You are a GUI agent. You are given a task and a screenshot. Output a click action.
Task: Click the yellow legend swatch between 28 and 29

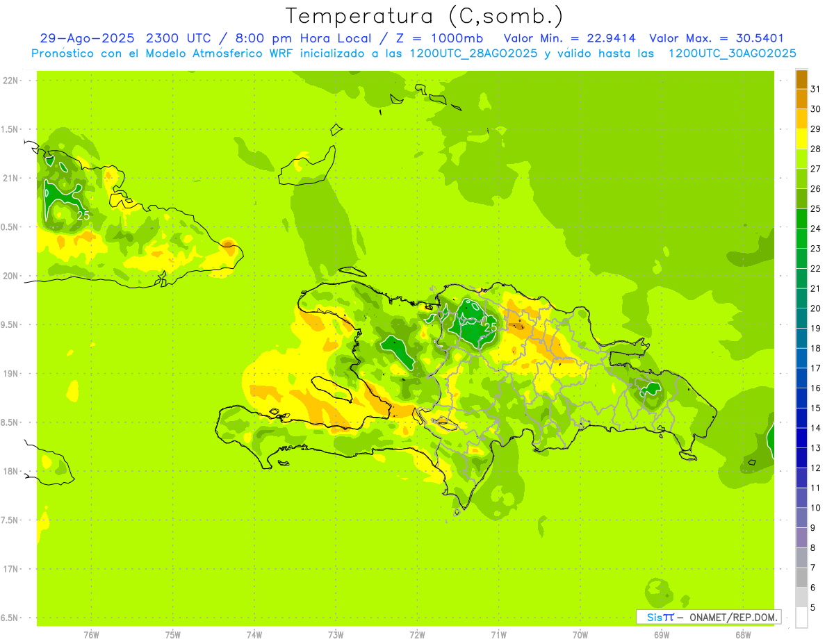coord(801,139)
